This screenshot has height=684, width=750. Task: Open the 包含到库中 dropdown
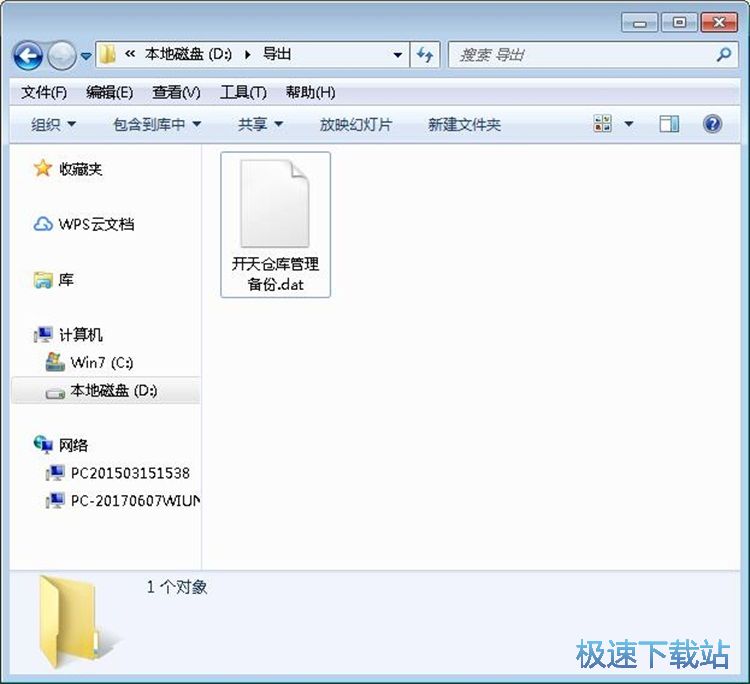point(156,125)
